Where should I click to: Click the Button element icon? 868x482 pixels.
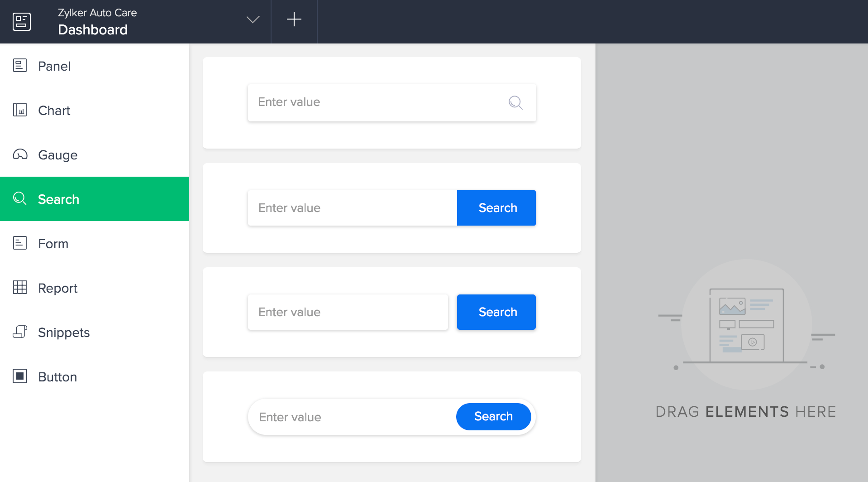point(20,376)
